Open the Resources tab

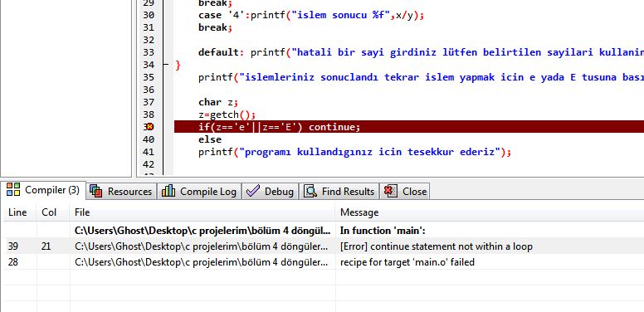tap(121, 192)
